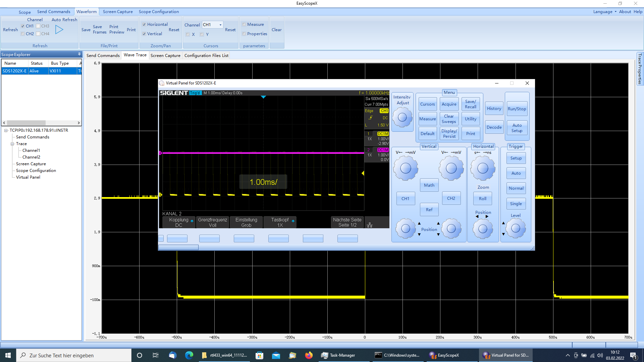The width and height of the screenshot is (644, 362).
Task: Click the Horizontal position knob
Action: tap(483, 229)
